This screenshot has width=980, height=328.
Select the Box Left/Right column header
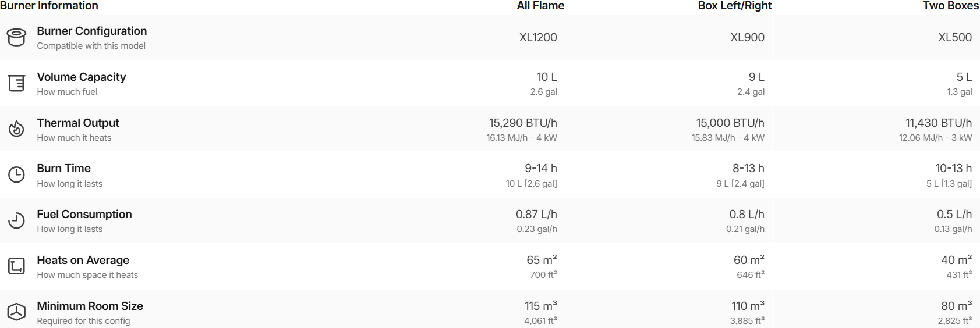click(x=735, y=6)
